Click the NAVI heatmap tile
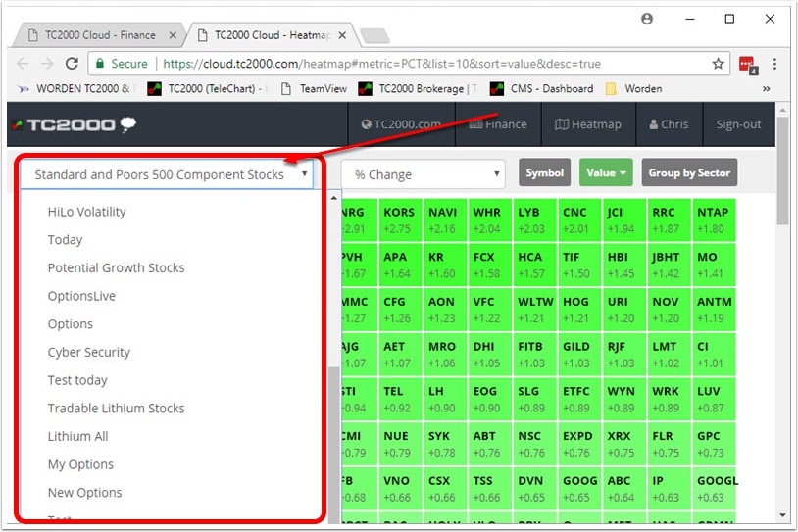 445,220
